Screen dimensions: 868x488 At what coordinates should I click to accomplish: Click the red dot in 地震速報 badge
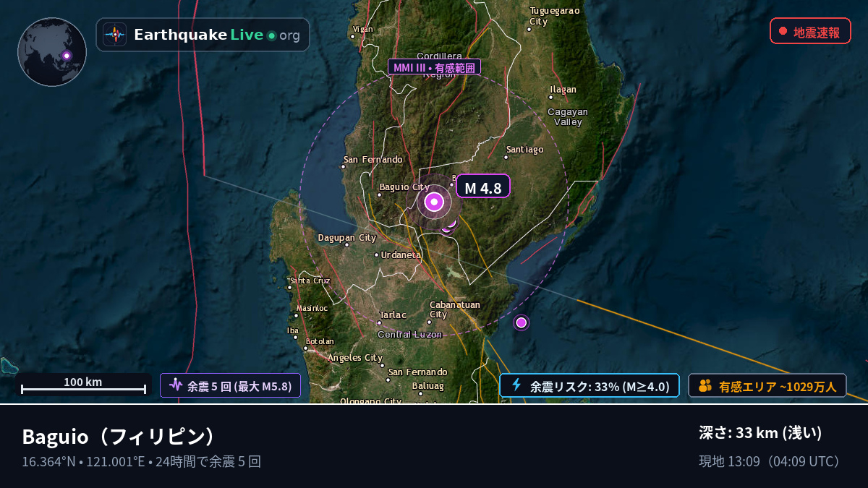pyautogui.click(x=783, y=31)
